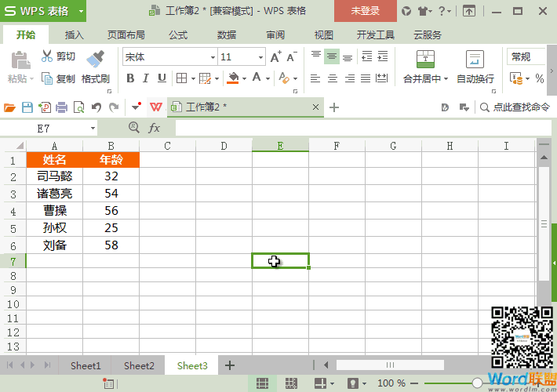This screenshot has height=392, width=557.
Task: Click the zoom slider handle
Action: pyautogui.click(x=477, y=383)
